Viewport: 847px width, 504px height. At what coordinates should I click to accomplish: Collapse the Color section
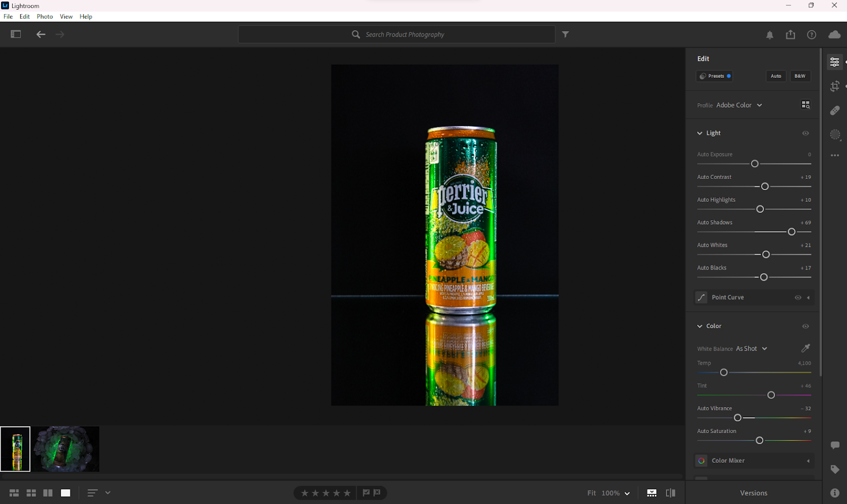point(700,326)
